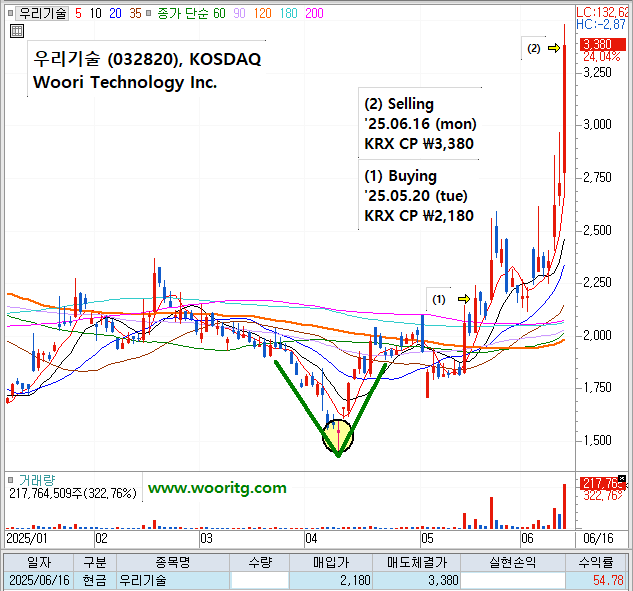Click the 54.78 return rate cell
Image resolution: width=633 pixels, height=591 pixels.
tap(596, 581)
